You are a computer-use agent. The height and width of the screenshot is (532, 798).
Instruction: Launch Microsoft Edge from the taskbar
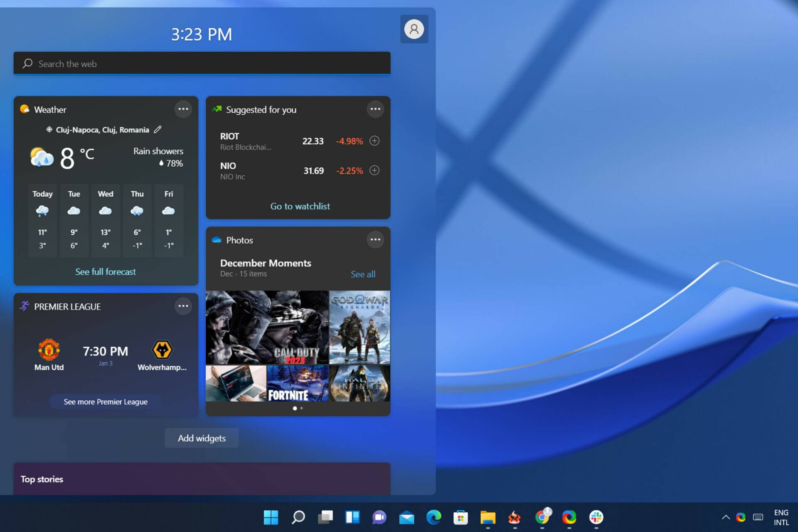433,518
